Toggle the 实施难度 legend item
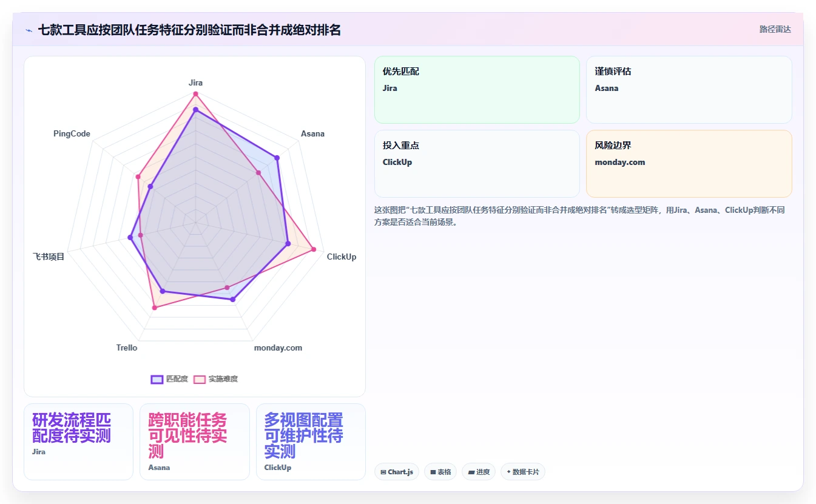 pos(215,379)
